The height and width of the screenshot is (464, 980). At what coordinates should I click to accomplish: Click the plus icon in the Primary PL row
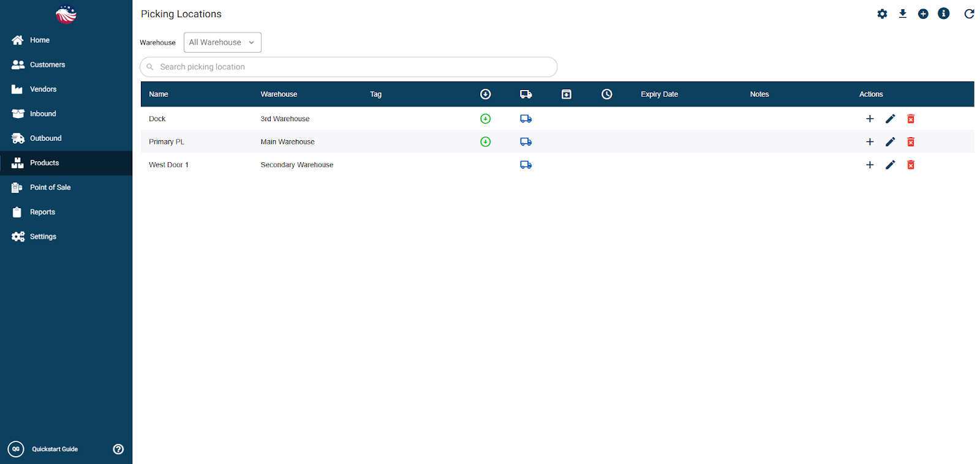pos(870,142)
